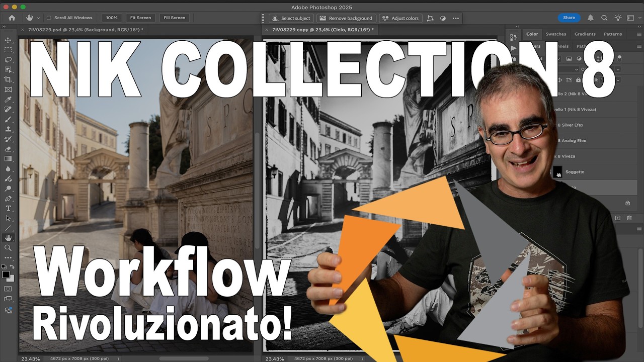This screenshot has height=362, width=644.
Task: Click the blue Share button
Action: [569, 18]
